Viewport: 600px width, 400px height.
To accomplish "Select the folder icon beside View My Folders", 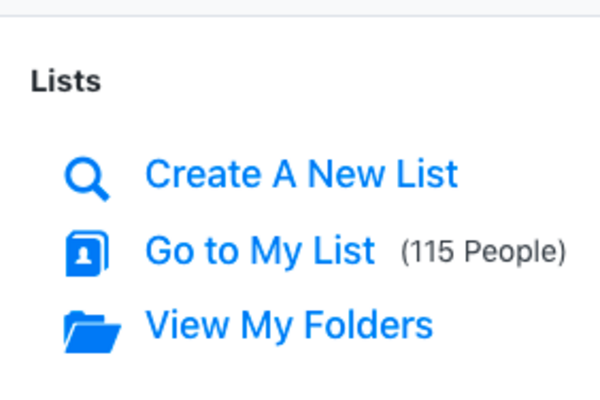I will pyautogui.click(x=91, y=331).
